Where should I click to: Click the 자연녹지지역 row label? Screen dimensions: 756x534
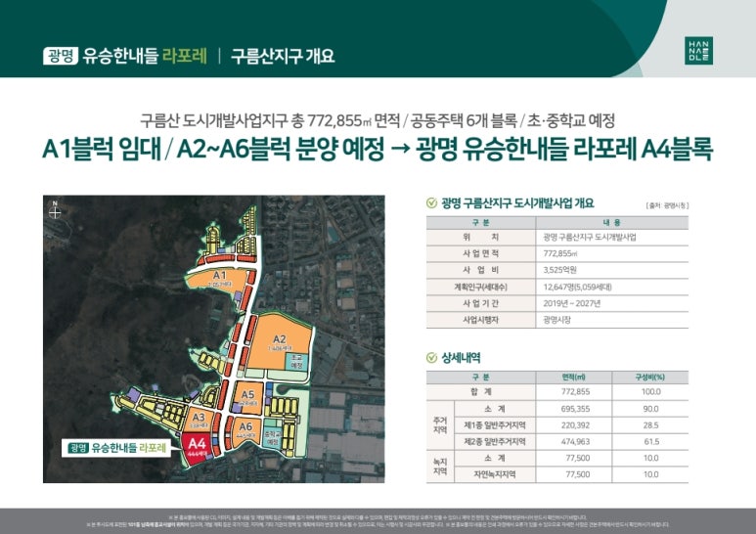coord(495,474)
